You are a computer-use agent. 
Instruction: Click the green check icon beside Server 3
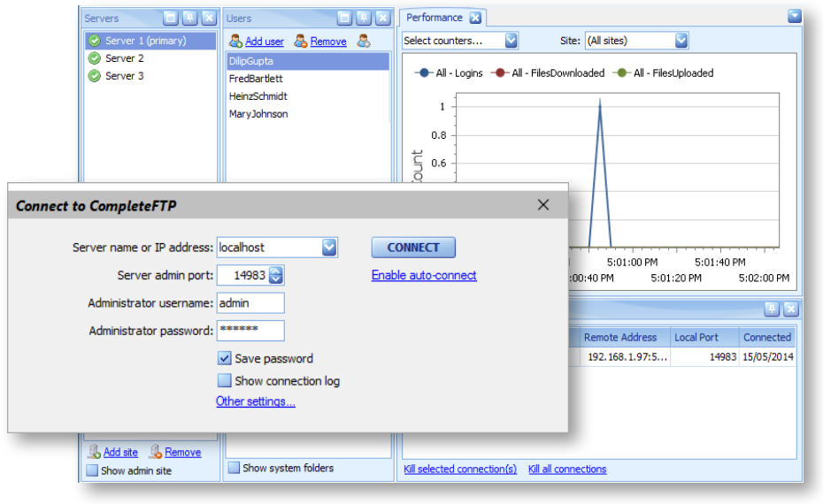coord(95,76)
